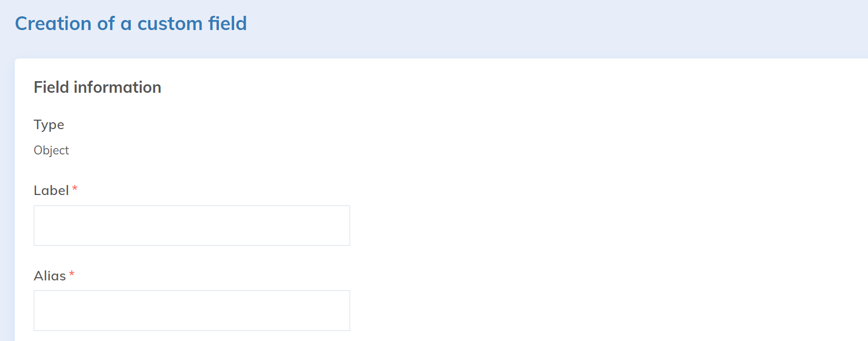Click the word "of" in the page title
The height and width of the screenshot is (341, 868).
coord(105,24)
